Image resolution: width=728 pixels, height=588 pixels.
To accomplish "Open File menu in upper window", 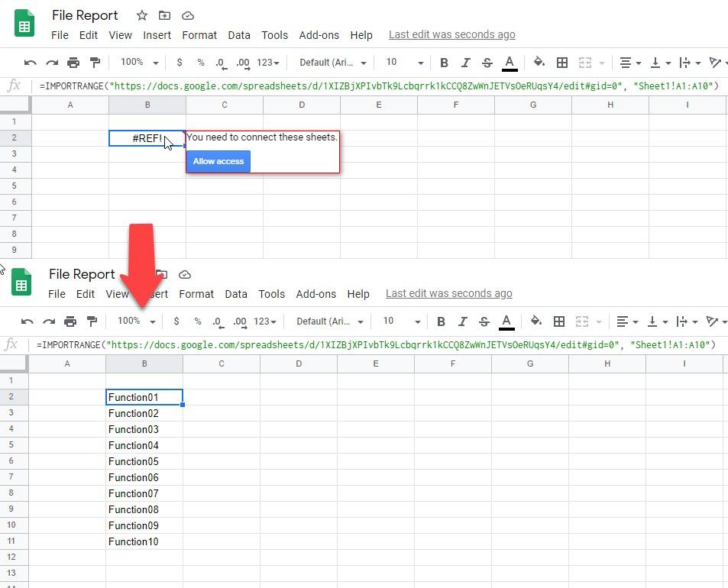I will pos(60,35).
